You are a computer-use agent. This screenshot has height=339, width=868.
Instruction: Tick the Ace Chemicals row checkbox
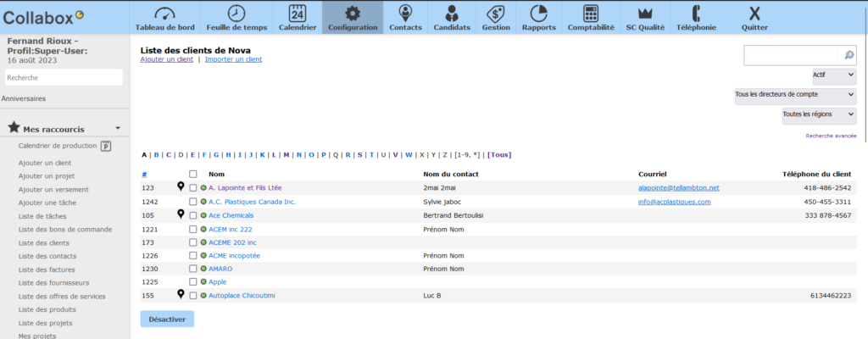[x=193, y=215]
